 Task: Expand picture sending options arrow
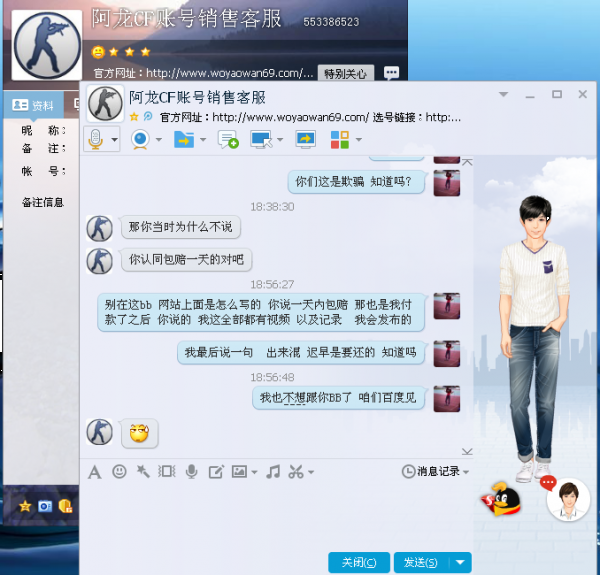pos(254,472)
